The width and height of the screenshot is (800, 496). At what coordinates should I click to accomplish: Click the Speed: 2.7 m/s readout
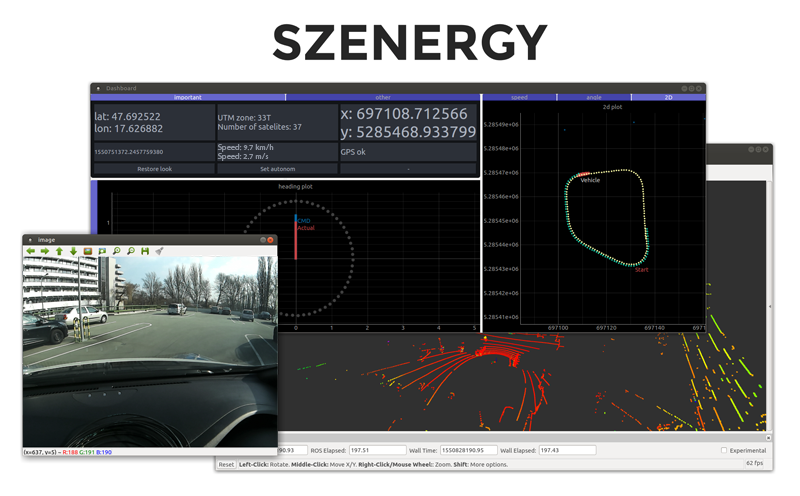(x=243, y=156)
